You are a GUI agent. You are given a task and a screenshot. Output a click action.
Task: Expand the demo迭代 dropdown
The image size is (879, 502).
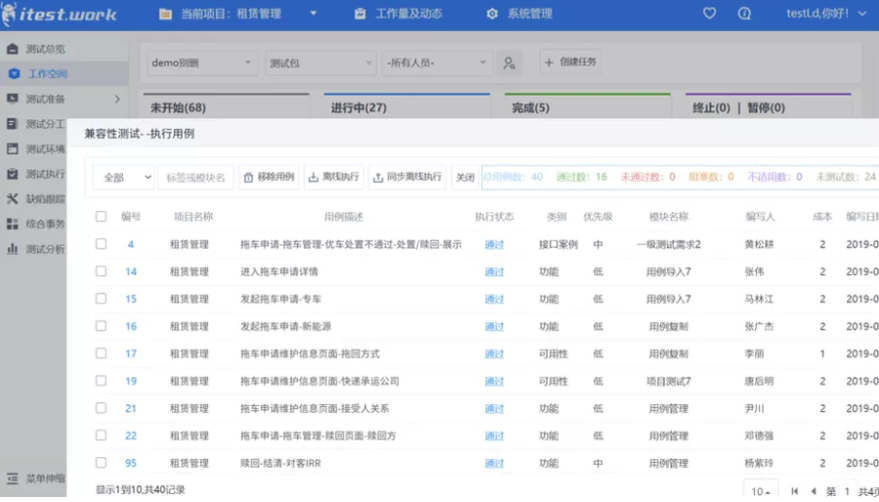(x=201, y=63)
